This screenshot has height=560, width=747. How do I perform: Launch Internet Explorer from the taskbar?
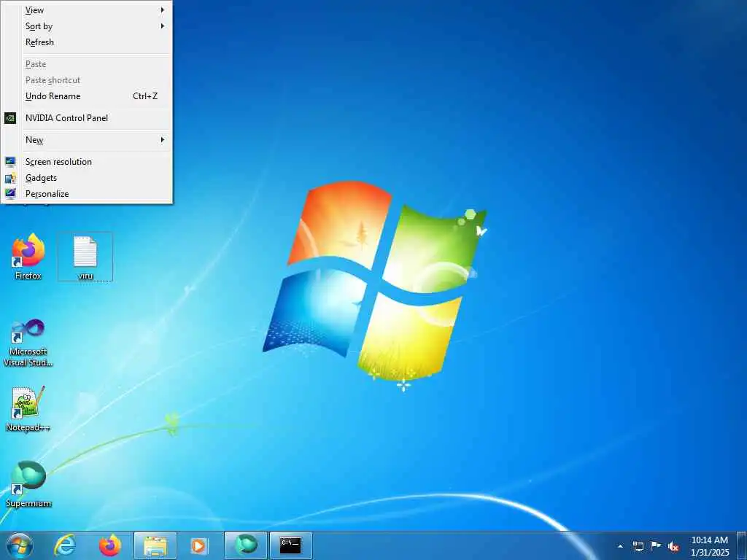coord(65,545)
